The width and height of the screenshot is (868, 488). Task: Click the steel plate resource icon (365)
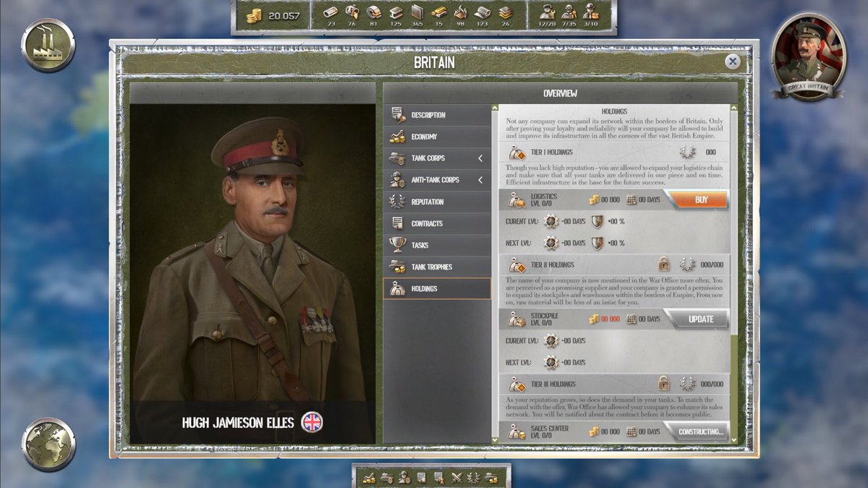(417, 12)
